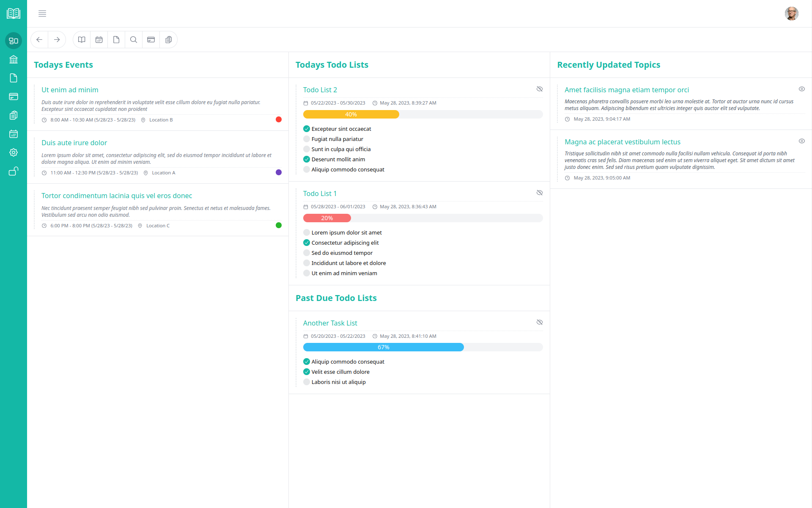Click eye icon for Amet facilisis topic
Viewport: 812px width, 508px height.
[801, 89]
